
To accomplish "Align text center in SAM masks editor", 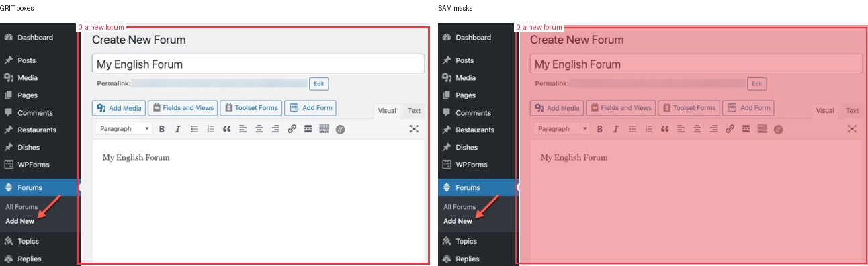I will coord(697,129).
